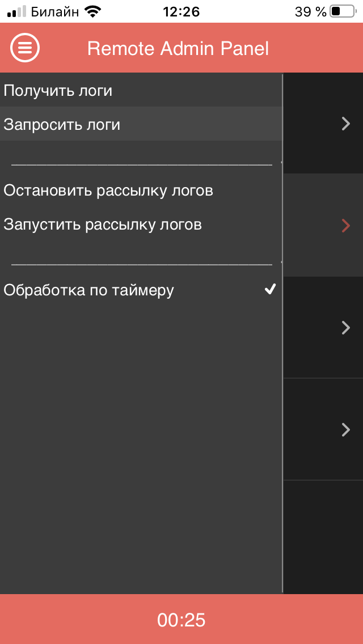Tap the empty bottom row in right list

tap(323, 537)
